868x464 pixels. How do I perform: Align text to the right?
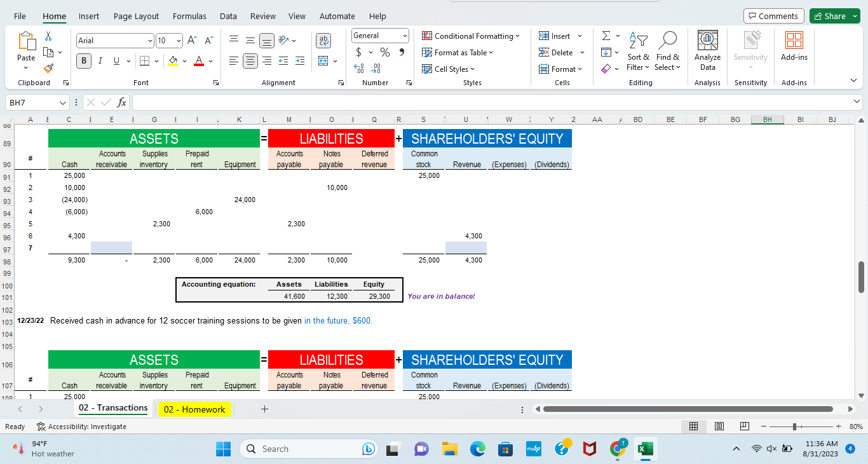268,61
